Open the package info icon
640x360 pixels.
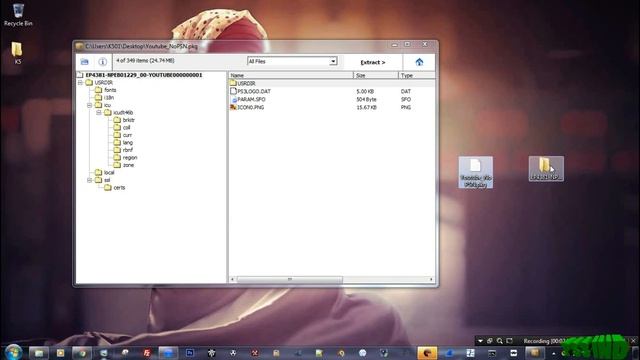click(102, 62)
